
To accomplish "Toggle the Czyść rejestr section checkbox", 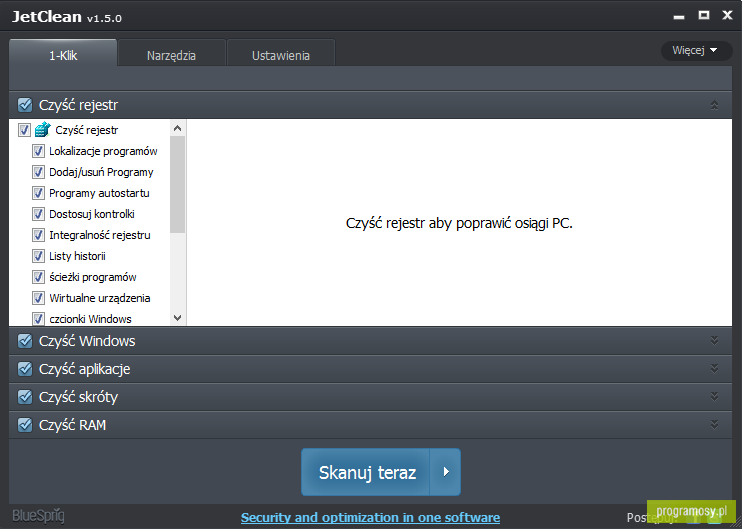I will point(25,105).
